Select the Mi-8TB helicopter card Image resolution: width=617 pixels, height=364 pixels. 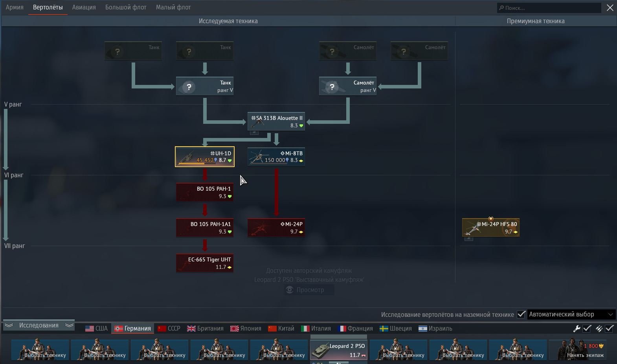[276, 157]
